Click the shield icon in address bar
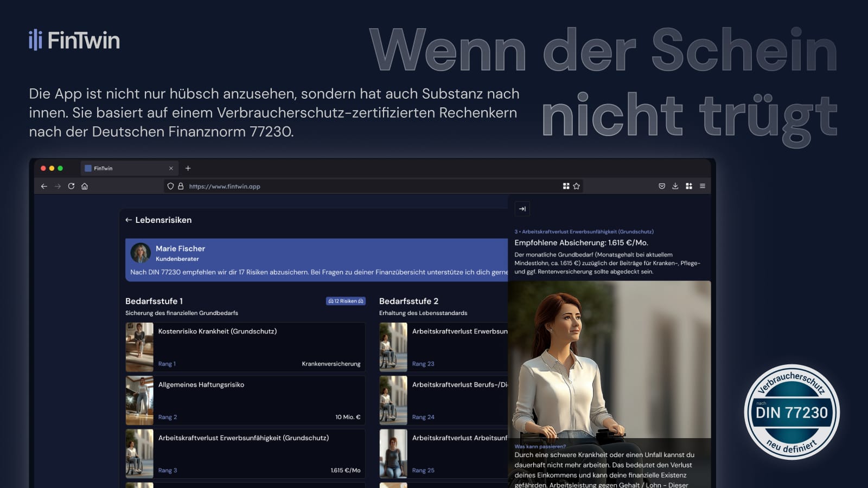 pos(170,186)
